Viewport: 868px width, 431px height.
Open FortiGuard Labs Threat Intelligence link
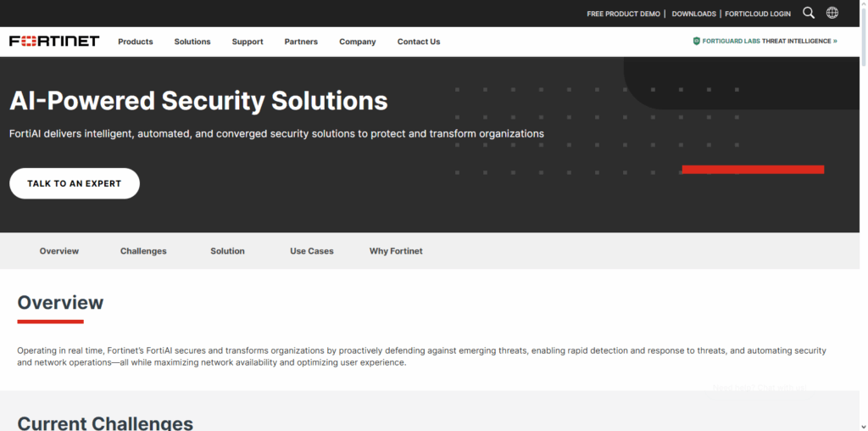tap(765, 41)
